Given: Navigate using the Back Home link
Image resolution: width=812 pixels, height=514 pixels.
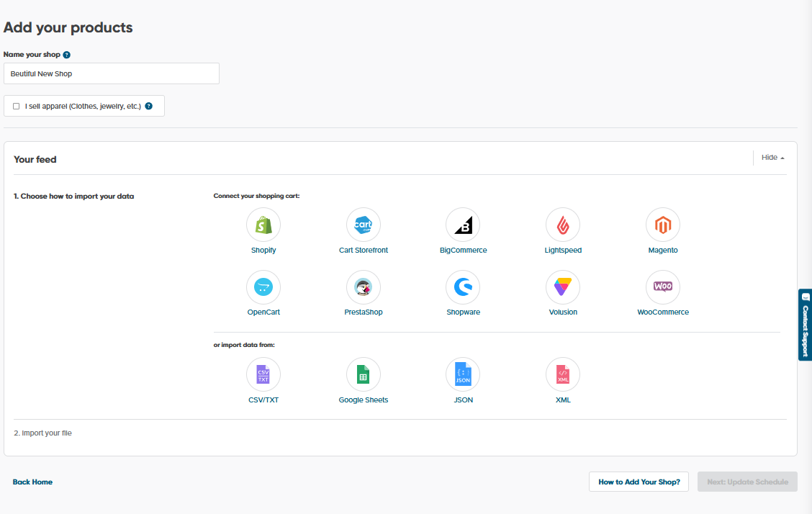Looking at the screenshot, I should 32,481.
